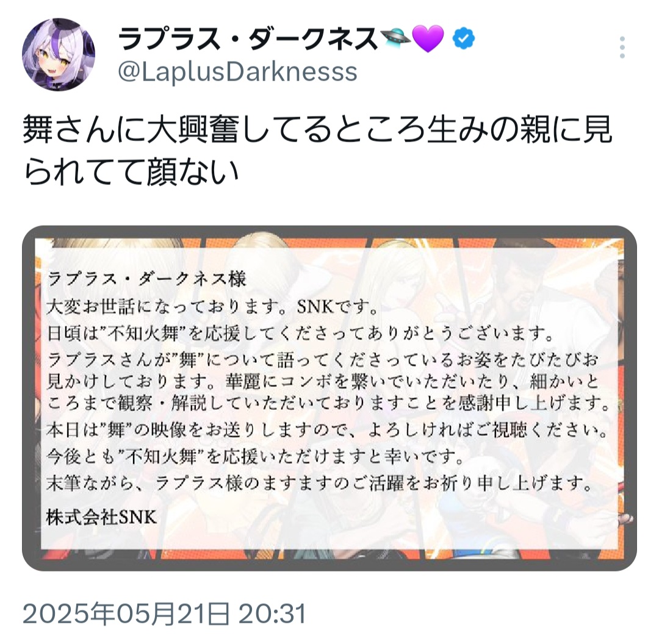Click the 株式会社SNK signature in the letter
The height and width of the screenshot is (644, 659).
click(101, 517)
